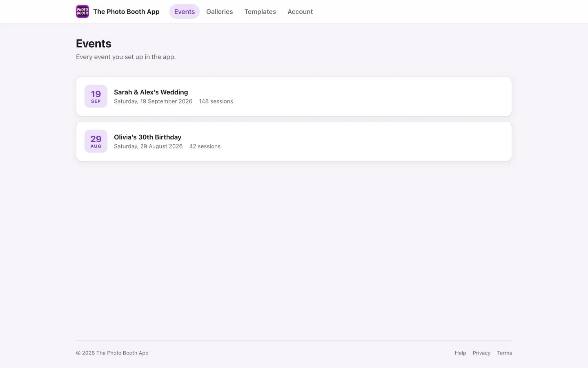588x368 pixels.
Task: Select the text Saturday, 29 August 2026
Action: [x=148, y=146]
